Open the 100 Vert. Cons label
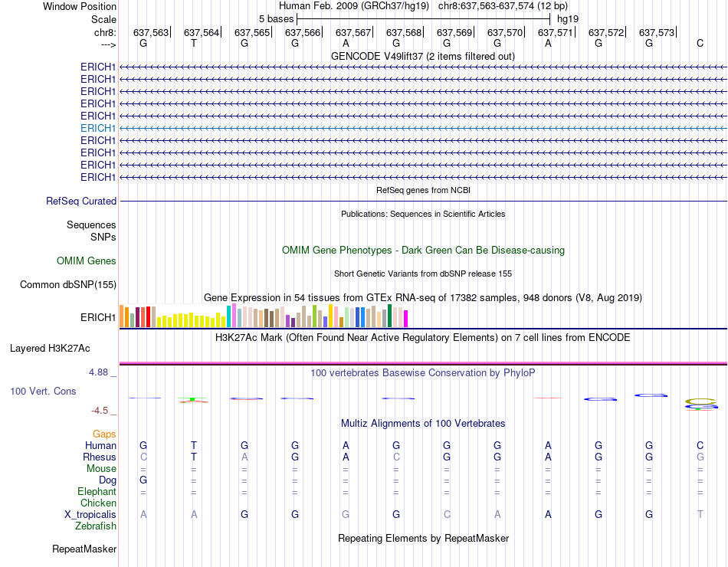This screenshot has width=728, height=567. [43, 391]
